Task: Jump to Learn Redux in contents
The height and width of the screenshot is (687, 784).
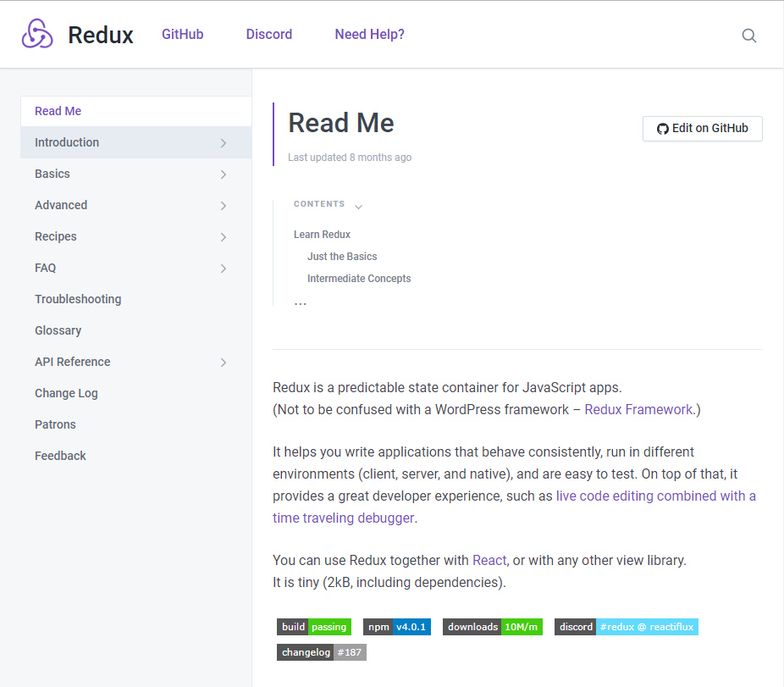Action: coord(322,235)
